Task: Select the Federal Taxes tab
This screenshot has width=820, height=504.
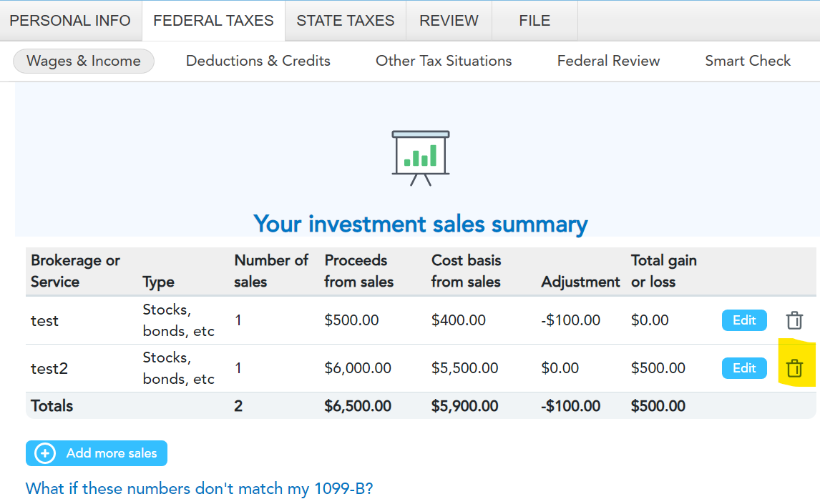Action: tap(213, 21)
